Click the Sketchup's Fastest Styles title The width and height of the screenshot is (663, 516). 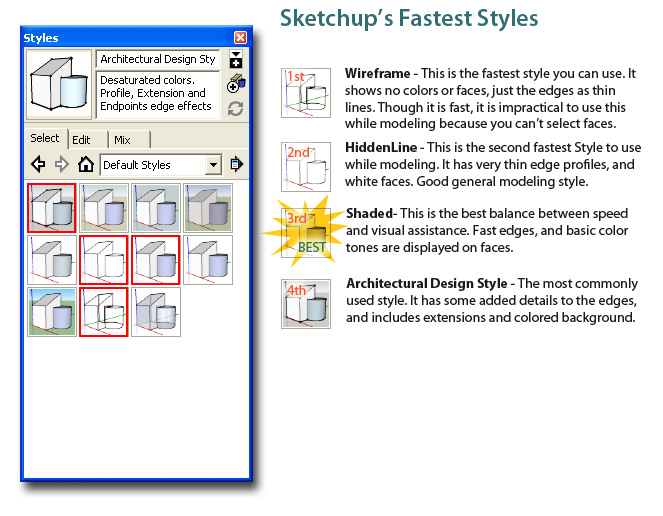[409, 19]
